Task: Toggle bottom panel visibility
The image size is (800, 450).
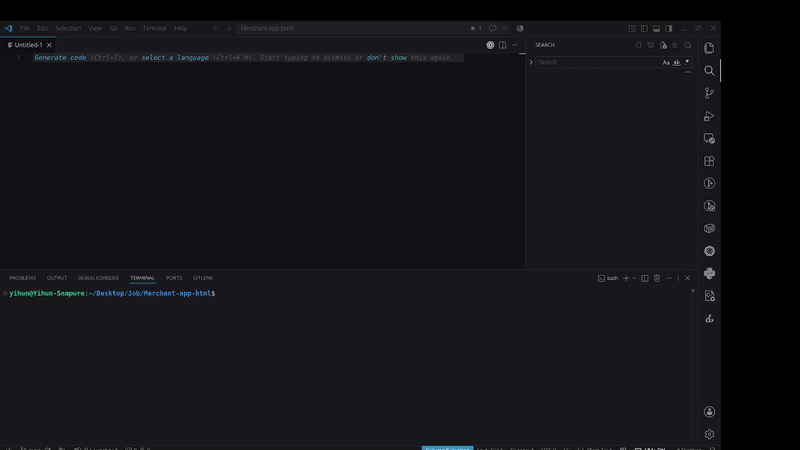Action: click(x=657, y=29)
